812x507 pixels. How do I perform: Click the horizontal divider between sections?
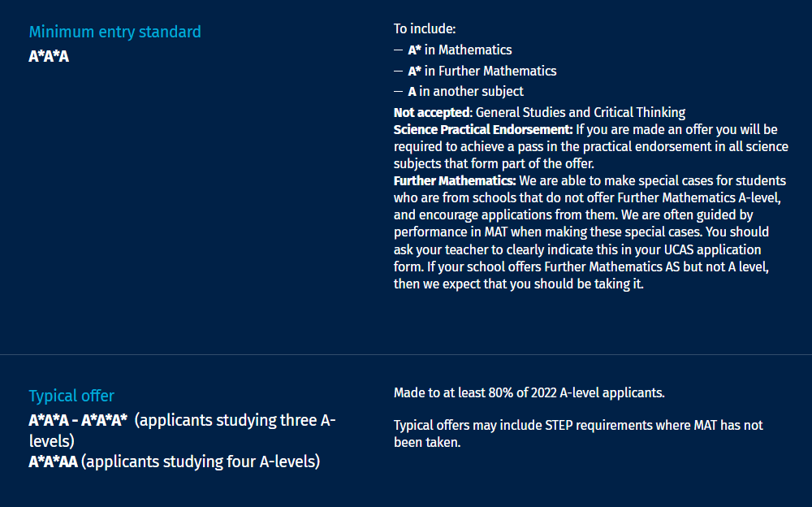tap(406, 354)
